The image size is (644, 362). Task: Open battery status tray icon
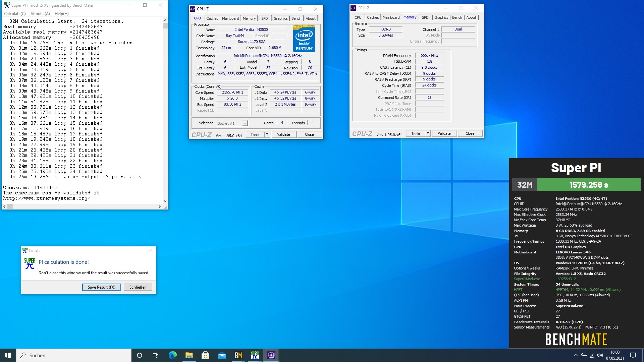pos(584,355)
